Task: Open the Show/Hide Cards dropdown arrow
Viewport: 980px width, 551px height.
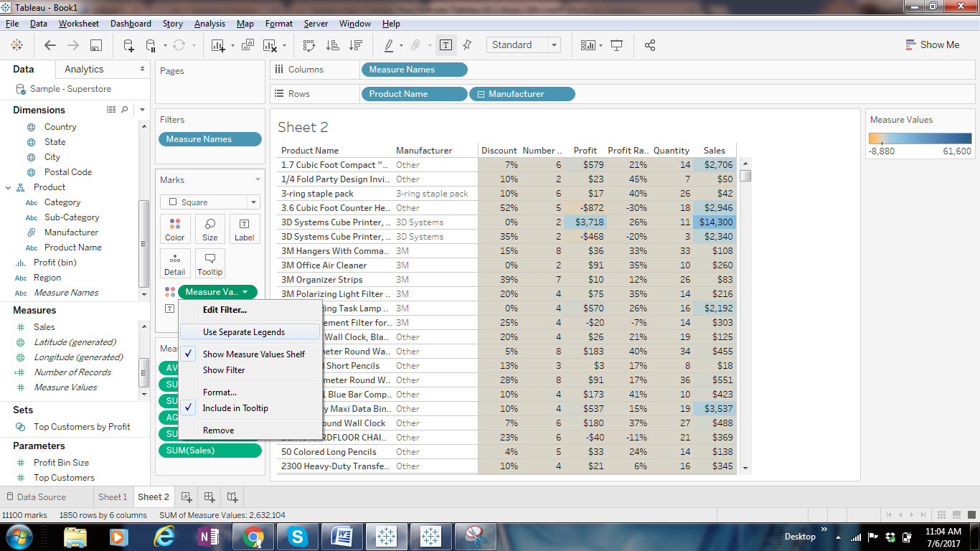Action: [x=600, y=45]
